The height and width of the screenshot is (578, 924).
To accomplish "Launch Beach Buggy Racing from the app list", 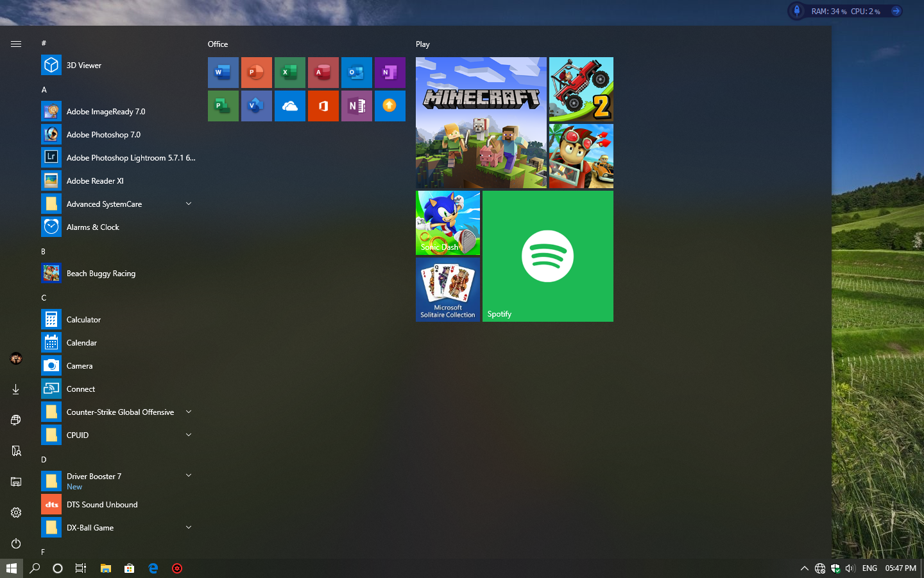I will pyautogui.click(x=118, y=273).
